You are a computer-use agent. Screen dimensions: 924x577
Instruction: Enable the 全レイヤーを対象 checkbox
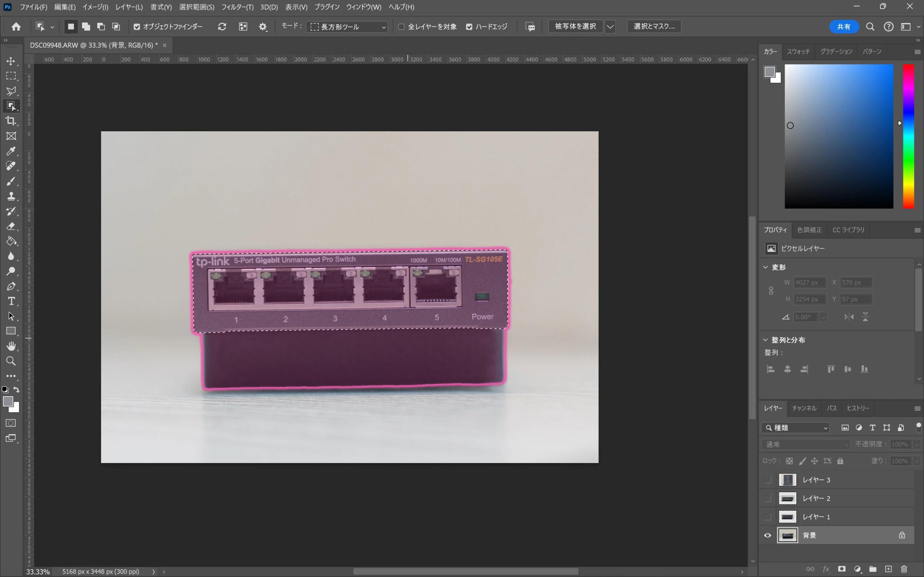[x=401, y=27]
